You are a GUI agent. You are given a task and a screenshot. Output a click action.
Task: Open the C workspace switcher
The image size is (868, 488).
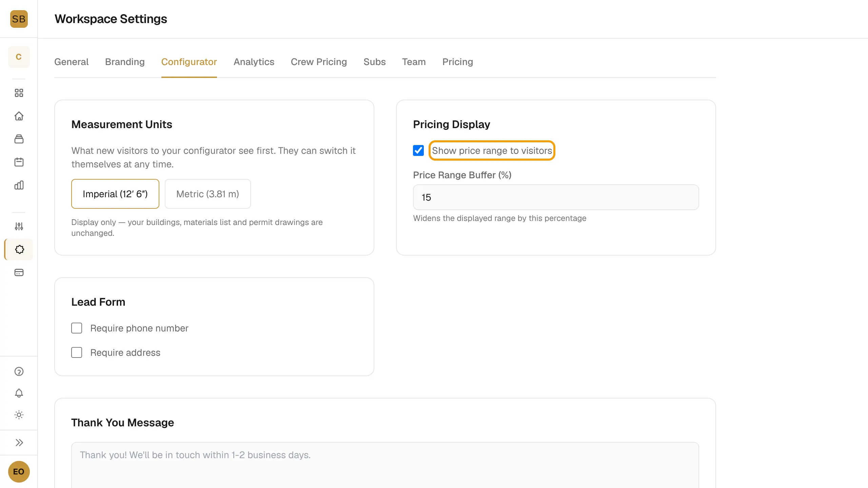coord(19,57)
